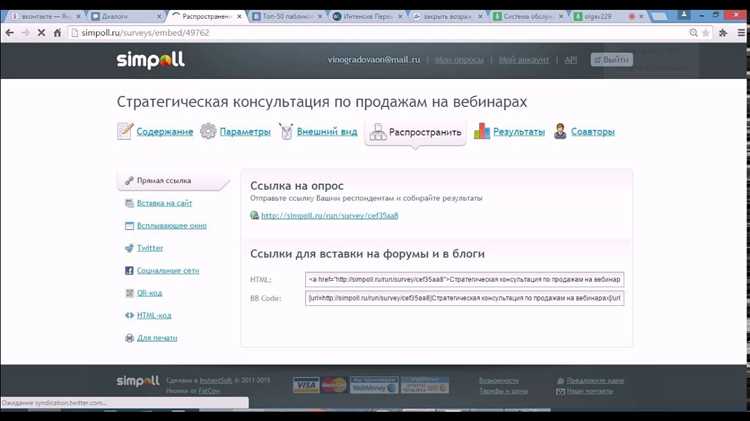Viewport: 750px width, 421px height.
Task: Click the extensions puzzle icon
Action: pyautogui.click(x=723, y=33)
